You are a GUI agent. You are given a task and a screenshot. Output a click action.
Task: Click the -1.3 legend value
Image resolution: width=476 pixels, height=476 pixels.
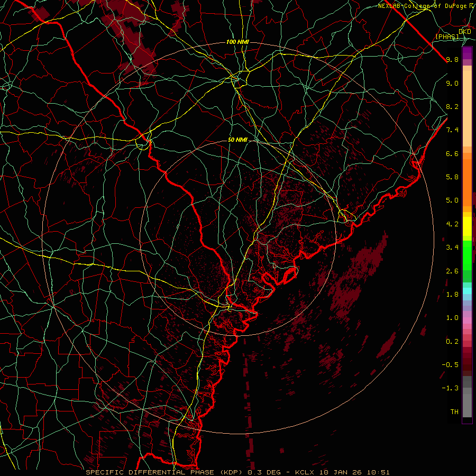click(450, 388)
